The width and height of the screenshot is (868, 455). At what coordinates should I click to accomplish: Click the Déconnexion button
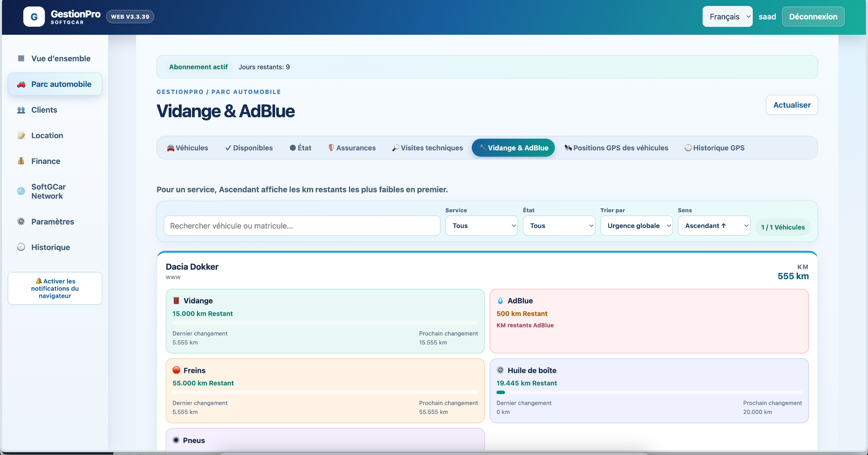tap(813, 17)
